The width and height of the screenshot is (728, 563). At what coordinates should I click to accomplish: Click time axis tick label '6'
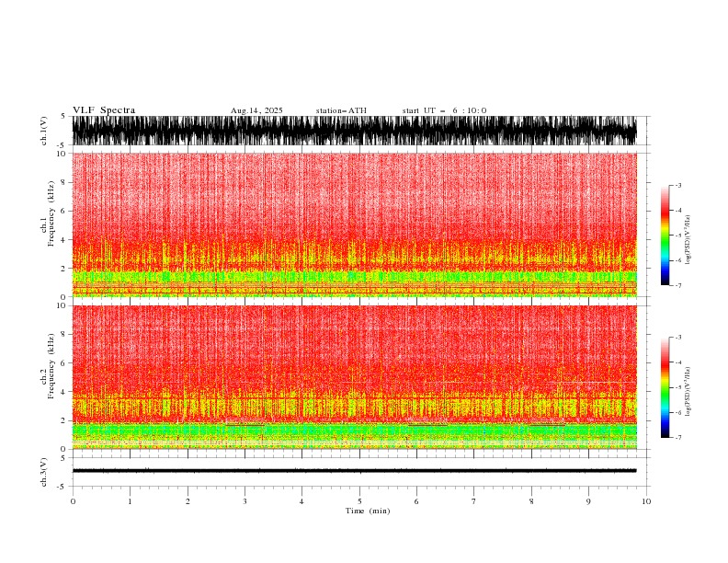416,501
